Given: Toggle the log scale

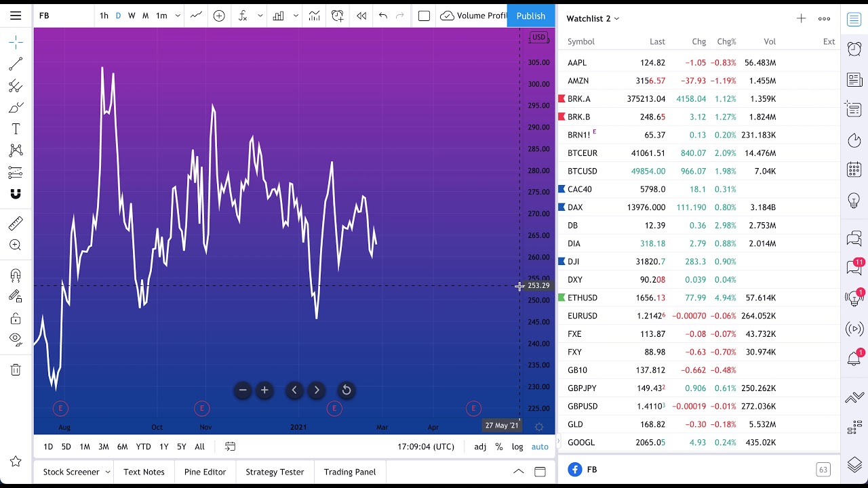Looking at the screenshot, I should click(x=517, y=447).
